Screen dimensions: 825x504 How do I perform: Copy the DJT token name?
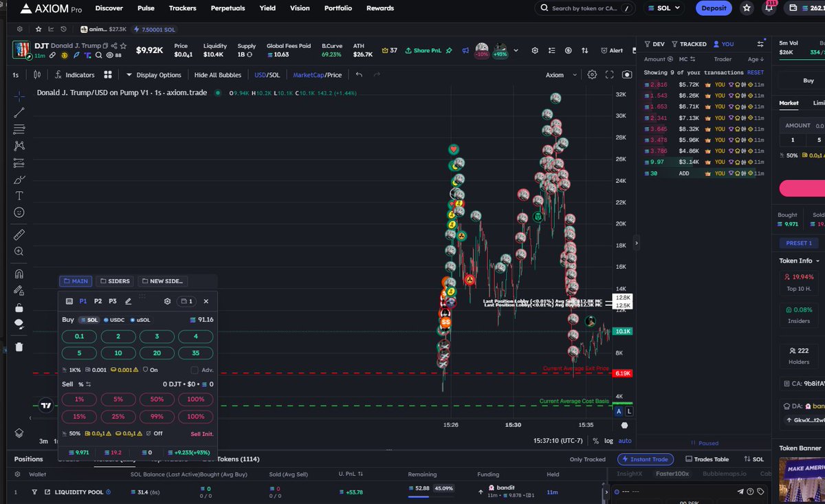click(x=105, y=45)
